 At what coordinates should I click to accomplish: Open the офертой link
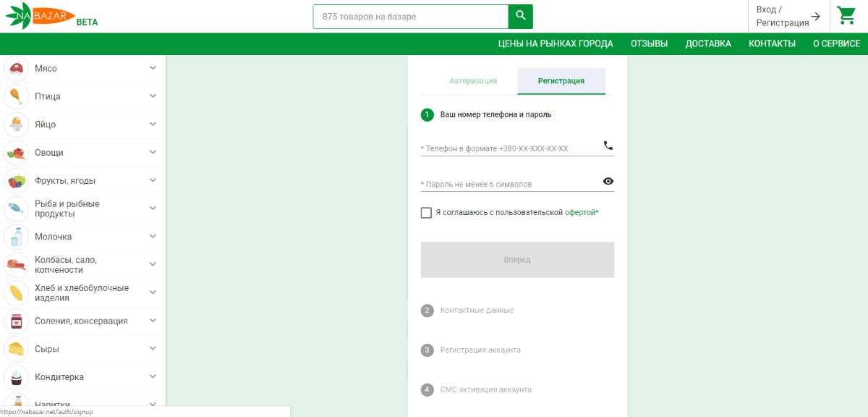click(581, 213)
